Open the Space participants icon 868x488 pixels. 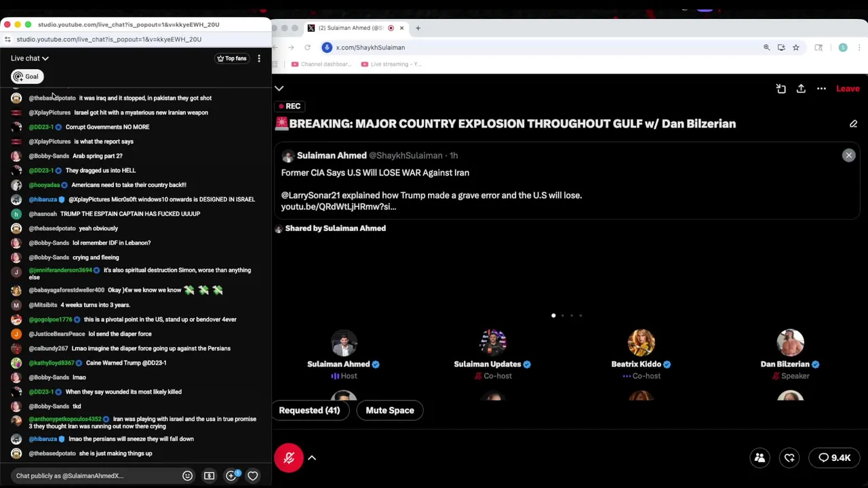tap(759, 458)
